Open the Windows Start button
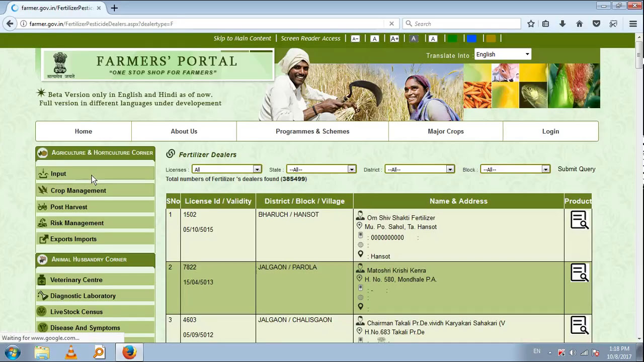The width and height of the screenshot is (644, 362). point(13,352)
